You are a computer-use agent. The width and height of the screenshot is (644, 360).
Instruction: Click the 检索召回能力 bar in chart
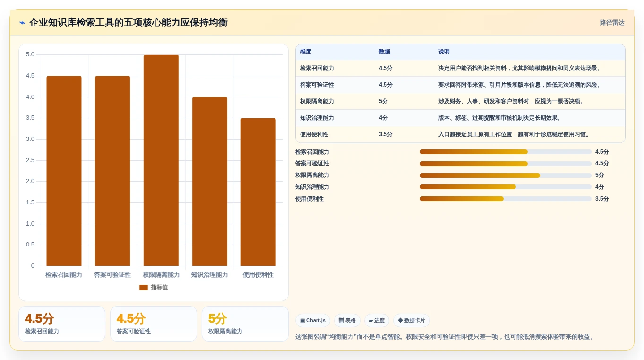tap(64, 171)
